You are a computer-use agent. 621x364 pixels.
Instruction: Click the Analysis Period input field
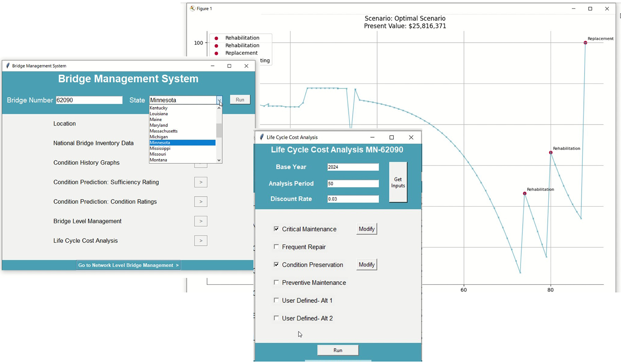point(353,183)
